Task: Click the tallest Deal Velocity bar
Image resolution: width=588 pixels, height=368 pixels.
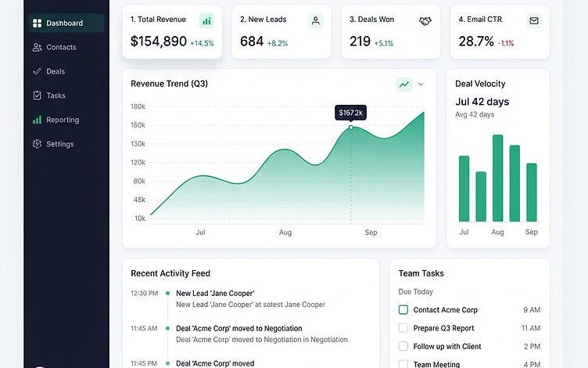Action: tap(497, 178)
